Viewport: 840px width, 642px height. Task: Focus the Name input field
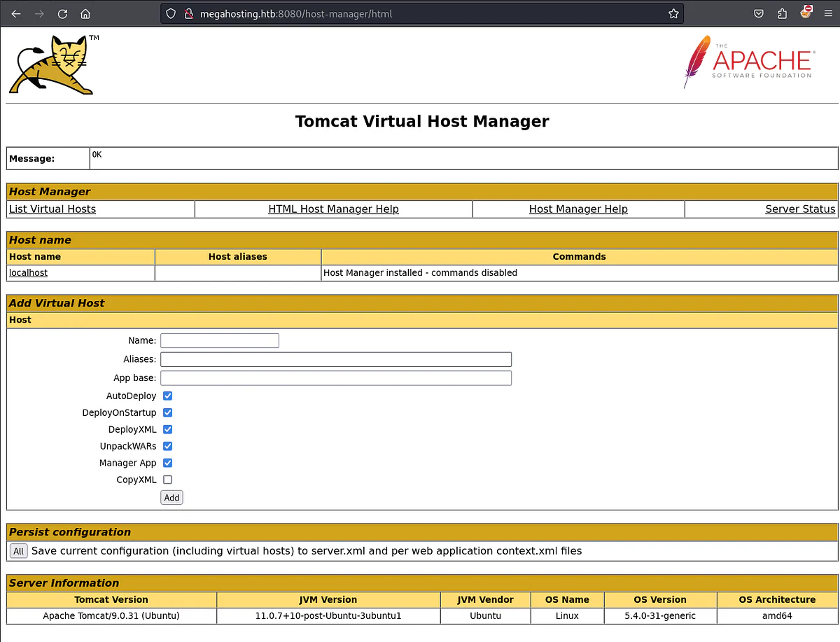(x=220, y=340)
